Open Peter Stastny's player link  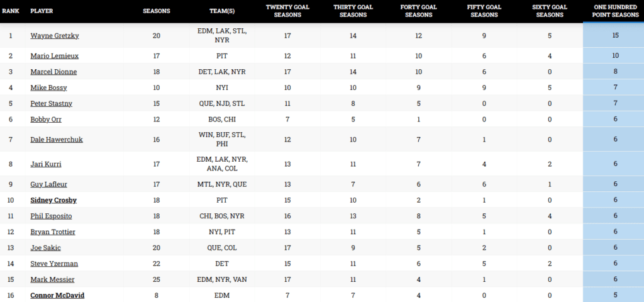(50, 103)
